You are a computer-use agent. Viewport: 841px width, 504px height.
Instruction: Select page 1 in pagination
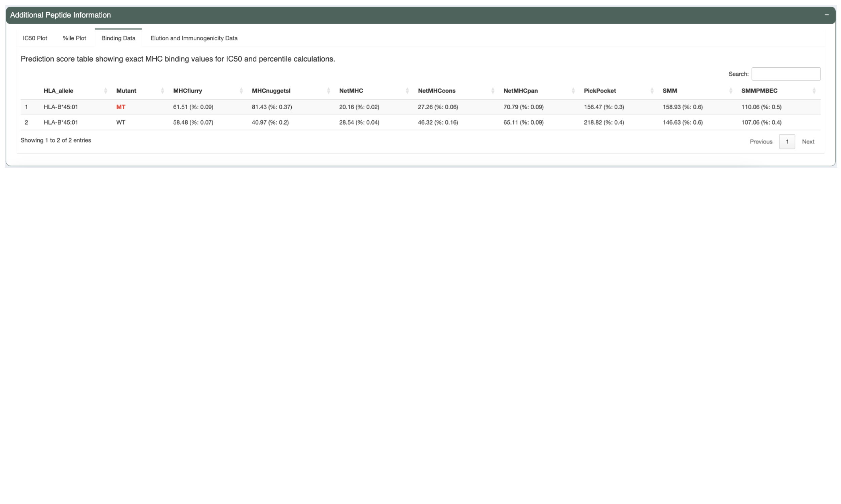pyautogui.click(x=787, y=141)
